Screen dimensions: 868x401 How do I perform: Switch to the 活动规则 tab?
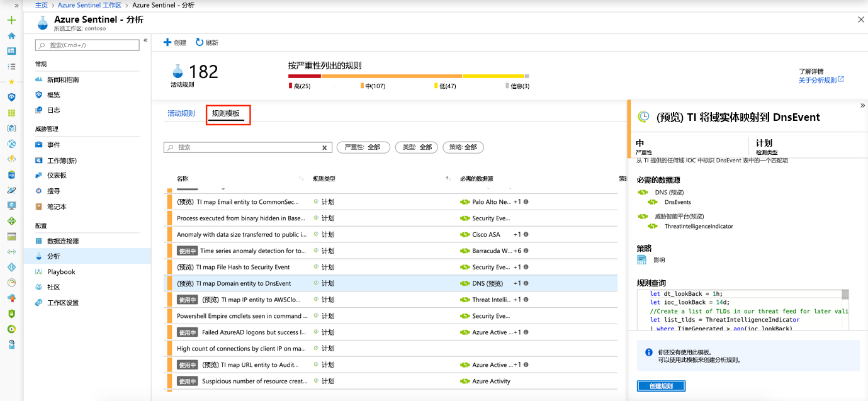181,113
